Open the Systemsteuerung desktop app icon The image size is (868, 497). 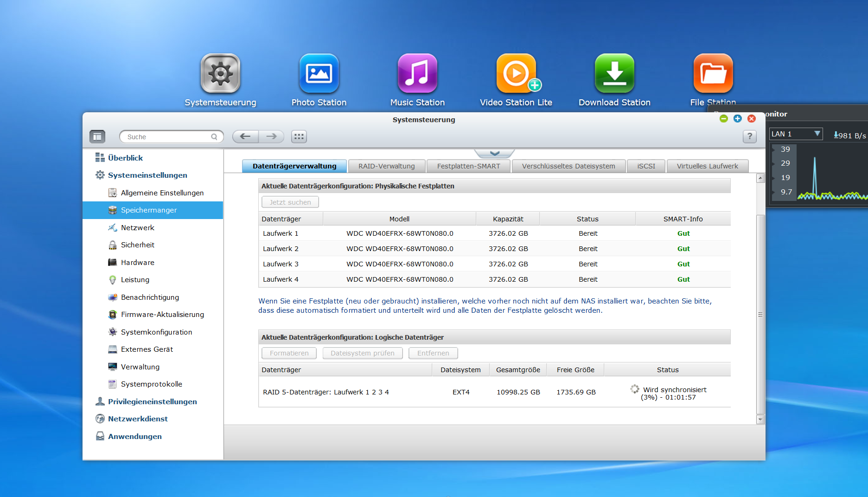coord(220,73)
